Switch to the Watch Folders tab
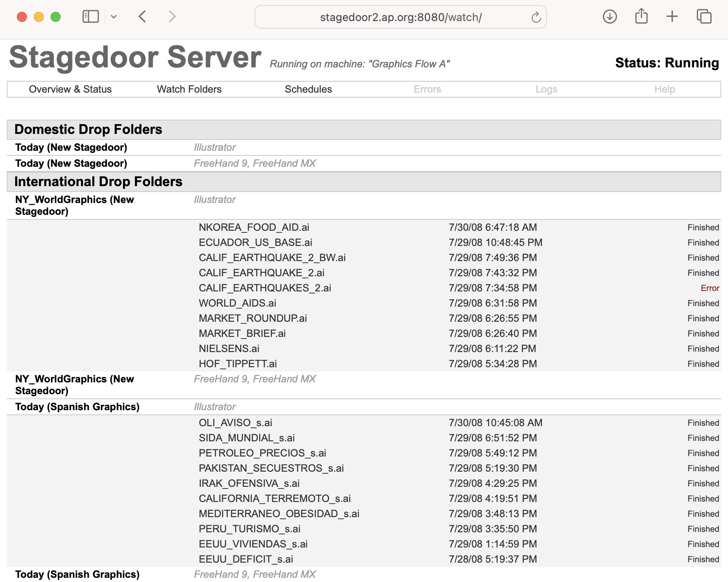Viewport: 728px width, 582px height. 189,89
